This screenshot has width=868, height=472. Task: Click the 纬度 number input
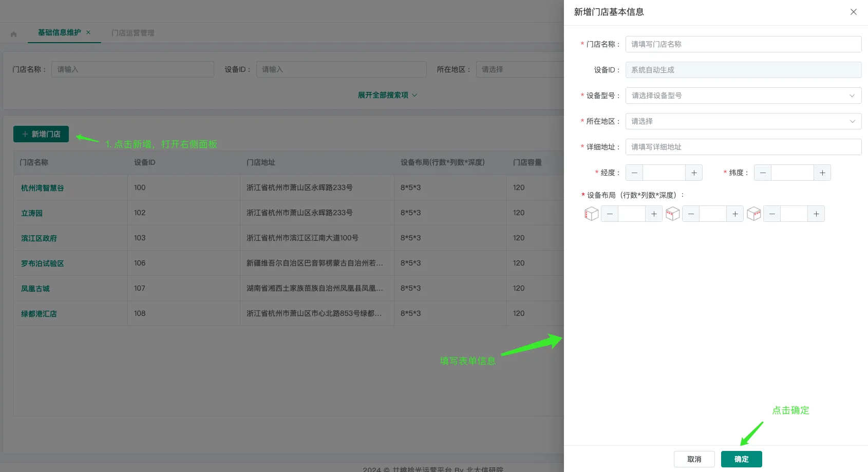(792, 173)
